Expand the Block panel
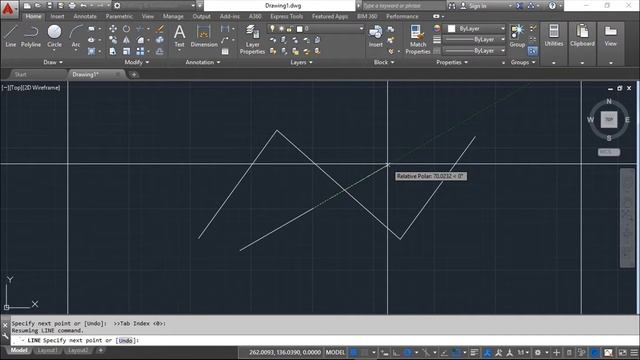This screenshot has width=640, height=360. (384, 62)
